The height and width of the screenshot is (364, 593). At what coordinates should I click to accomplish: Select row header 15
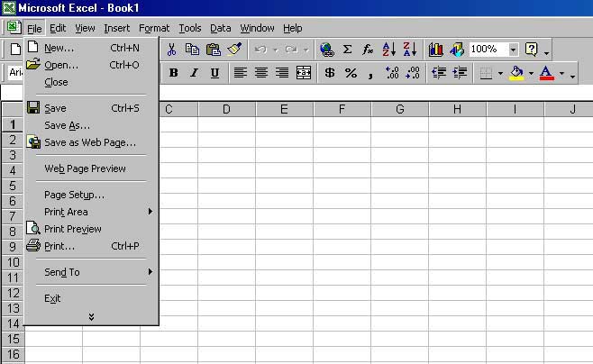coord(14,339)
